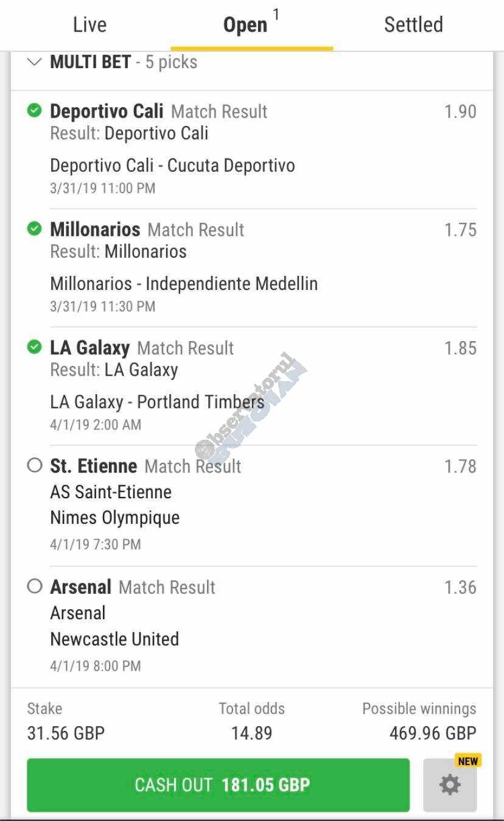Click the NEW badge above settings
The width and height of the screenshot is (504, 821).
pyautogui.click(x=467, y=761)
